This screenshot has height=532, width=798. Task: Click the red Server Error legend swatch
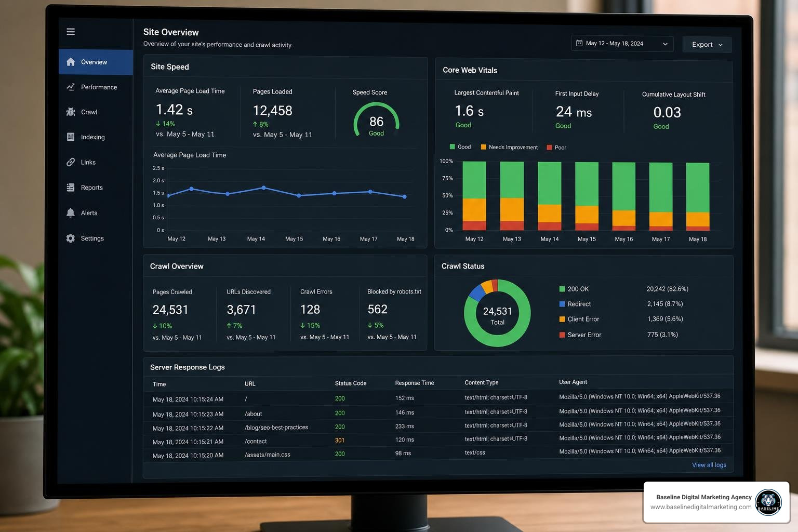click(562, 335)
